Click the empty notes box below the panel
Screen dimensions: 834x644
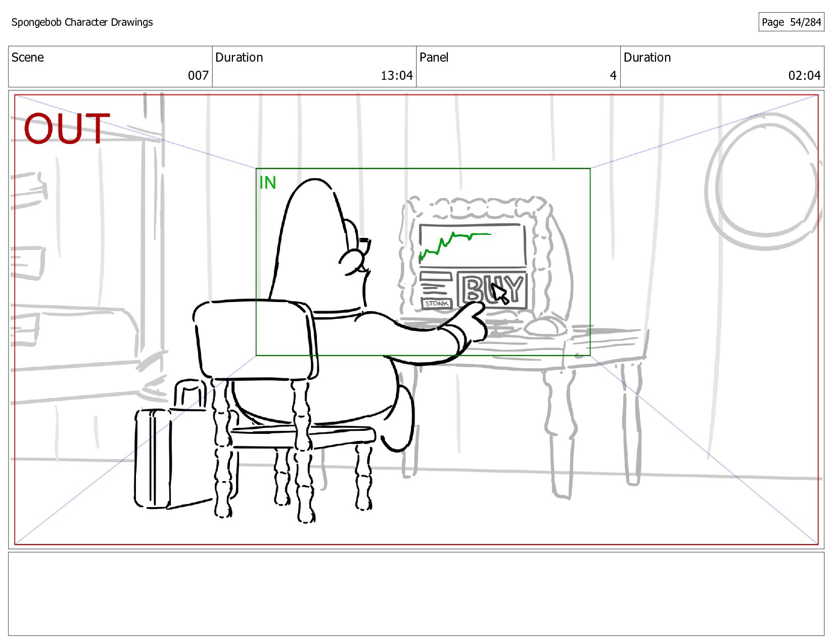(416, 594)
